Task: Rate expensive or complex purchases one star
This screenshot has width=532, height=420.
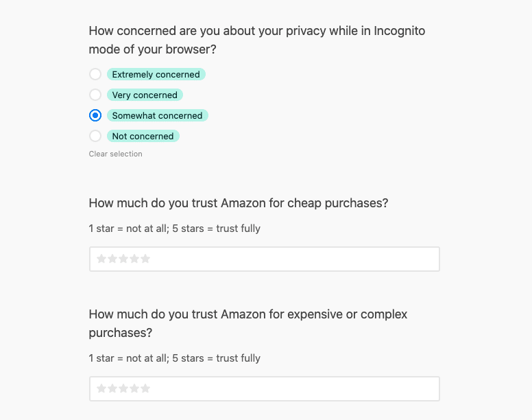Action: pos(101,388)
